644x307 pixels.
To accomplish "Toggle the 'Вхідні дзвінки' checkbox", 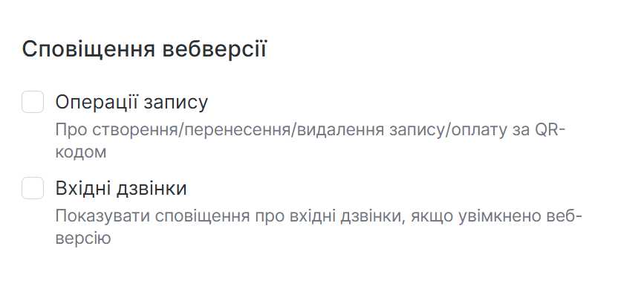I will [33, 188].
